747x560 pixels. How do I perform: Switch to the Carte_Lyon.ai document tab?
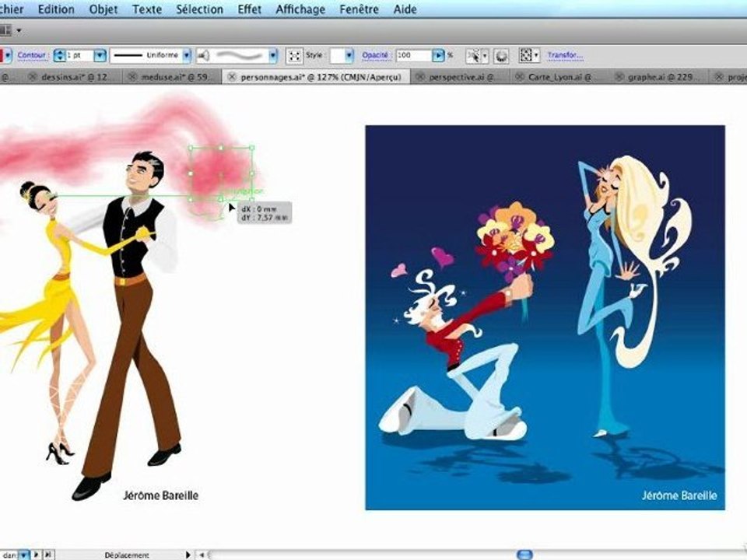pos(559,77)
